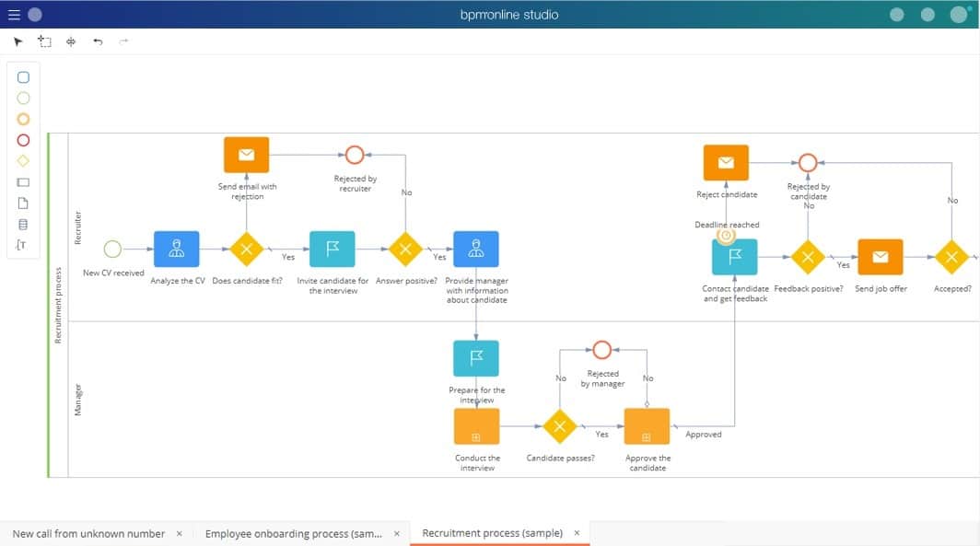
Task: Choose the red End event shape
Action: click(x=22, y=140)
